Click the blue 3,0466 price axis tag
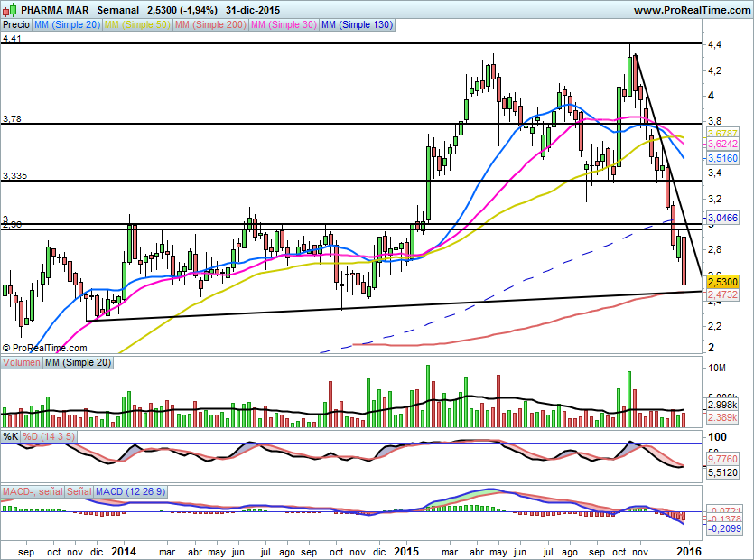 (721, 218)
